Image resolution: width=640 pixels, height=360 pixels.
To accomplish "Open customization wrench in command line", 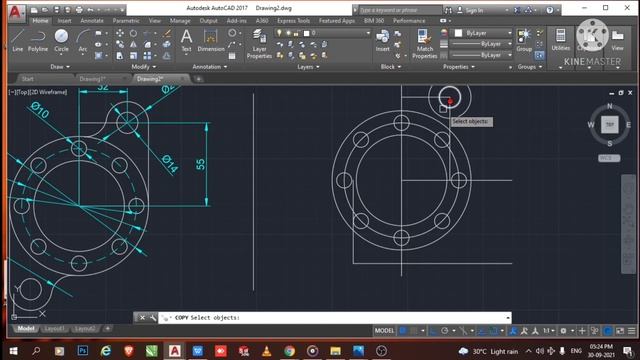I will coord(153,318).
